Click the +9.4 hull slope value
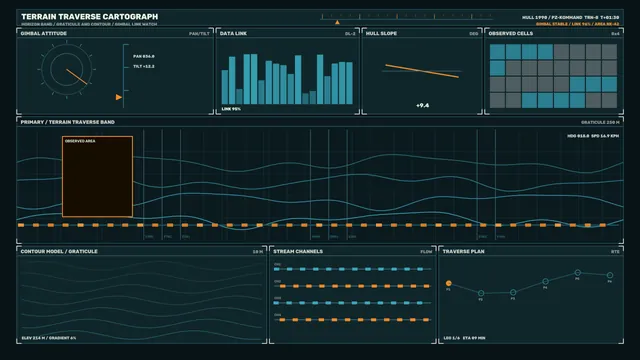This screenshot has width=640, height=360. [422, 105]
